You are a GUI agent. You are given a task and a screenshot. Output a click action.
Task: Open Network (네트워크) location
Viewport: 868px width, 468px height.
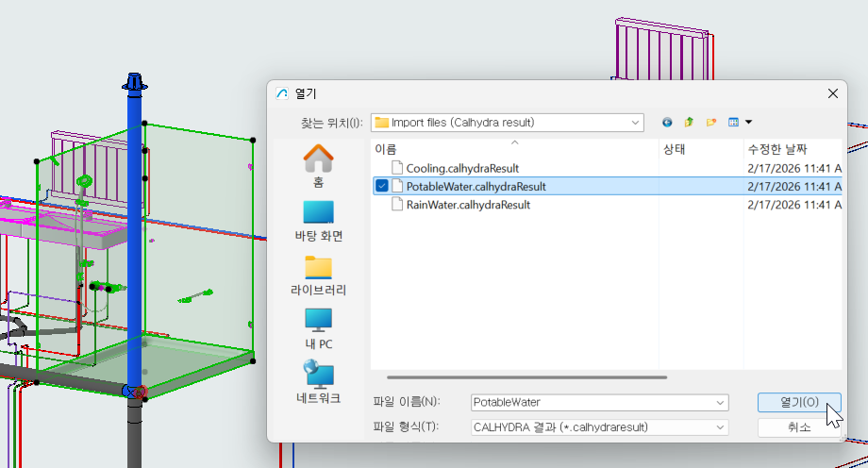coord(318,382)
